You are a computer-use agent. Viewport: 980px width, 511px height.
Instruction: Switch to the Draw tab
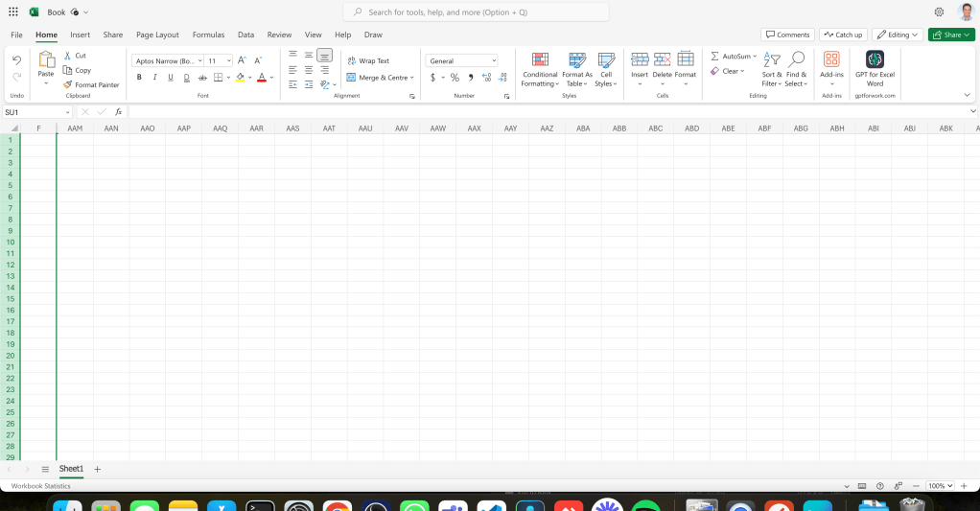[x=373, y=35]
